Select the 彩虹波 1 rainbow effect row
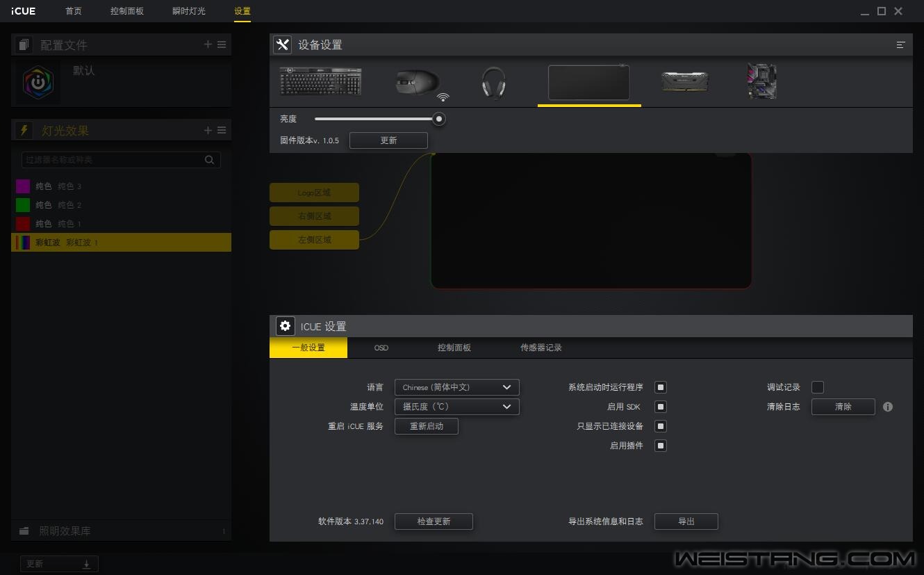924x575 pixels. coord(121,243)
